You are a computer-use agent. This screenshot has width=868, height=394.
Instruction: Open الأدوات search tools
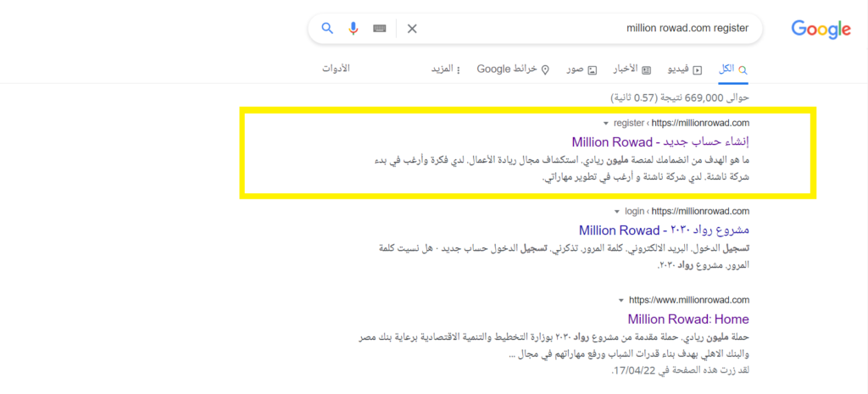[336, 69]
